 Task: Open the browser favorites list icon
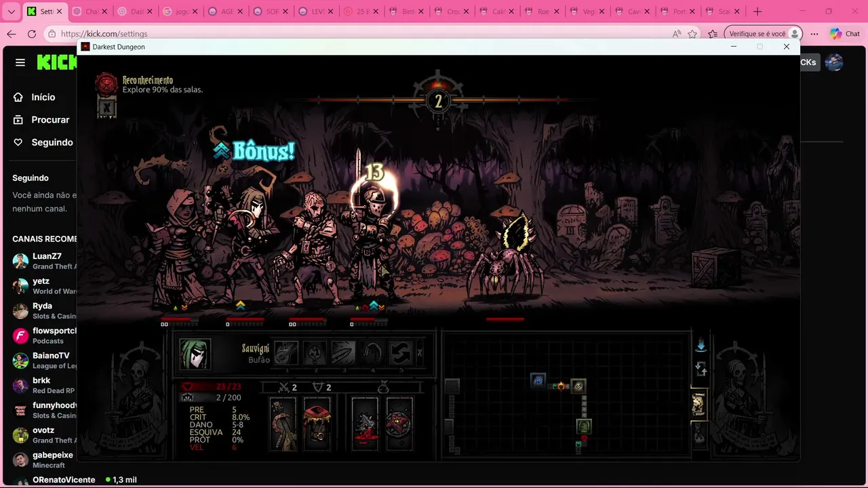coord(713,34)
